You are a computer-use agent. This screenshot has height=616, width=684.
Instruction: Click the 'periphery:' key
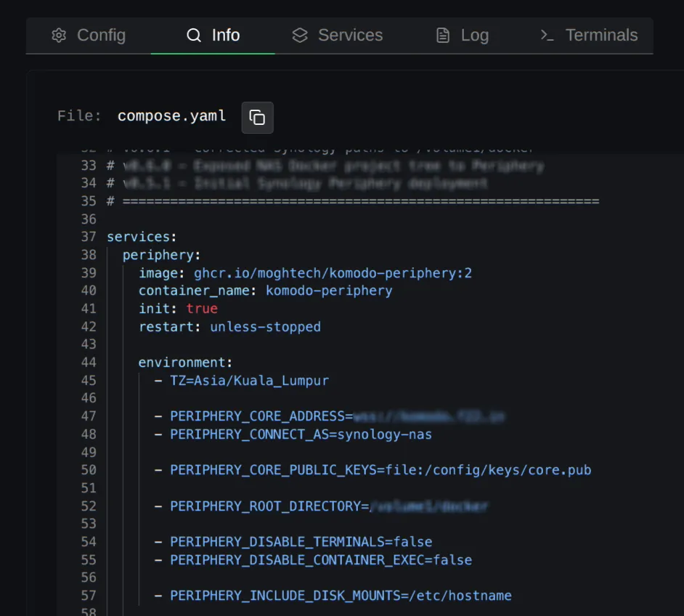tap(161, 255)
